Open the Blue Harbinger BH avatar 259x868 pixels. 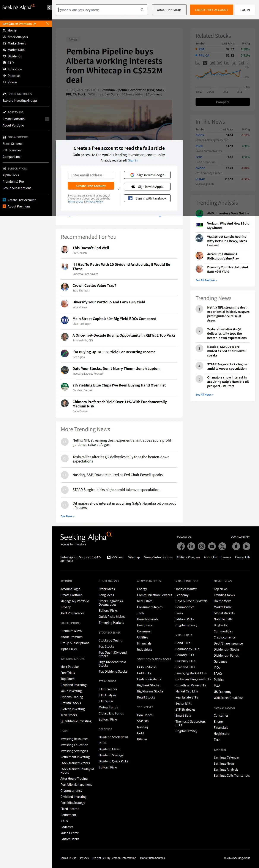pyautogui.click(x=65, y=320)
